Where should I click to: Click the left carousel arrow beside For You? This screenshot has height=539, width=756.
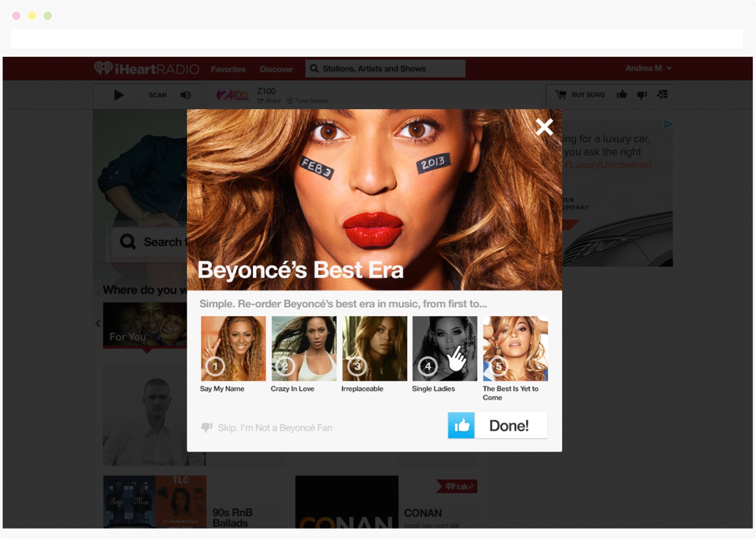98,323
